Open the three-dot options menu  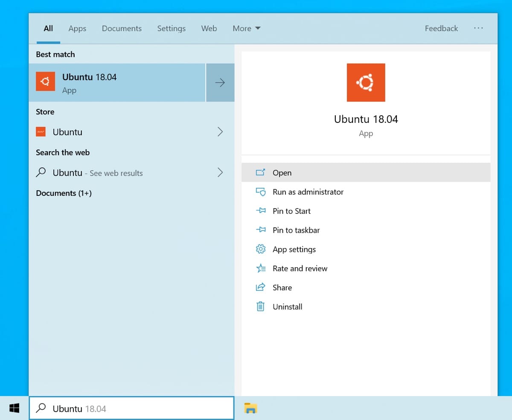(478, 28)
